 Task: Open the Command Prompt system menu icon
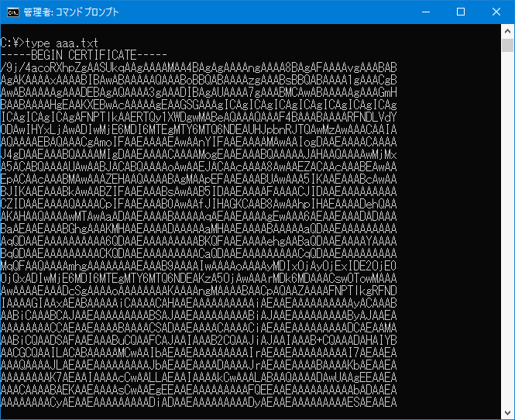[13, 12]
